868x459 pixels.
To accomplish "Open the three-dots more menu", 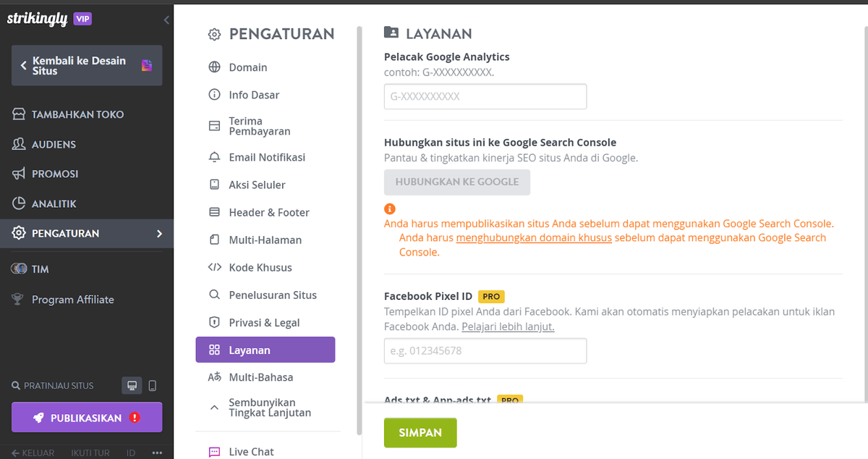I will [157, 453].
